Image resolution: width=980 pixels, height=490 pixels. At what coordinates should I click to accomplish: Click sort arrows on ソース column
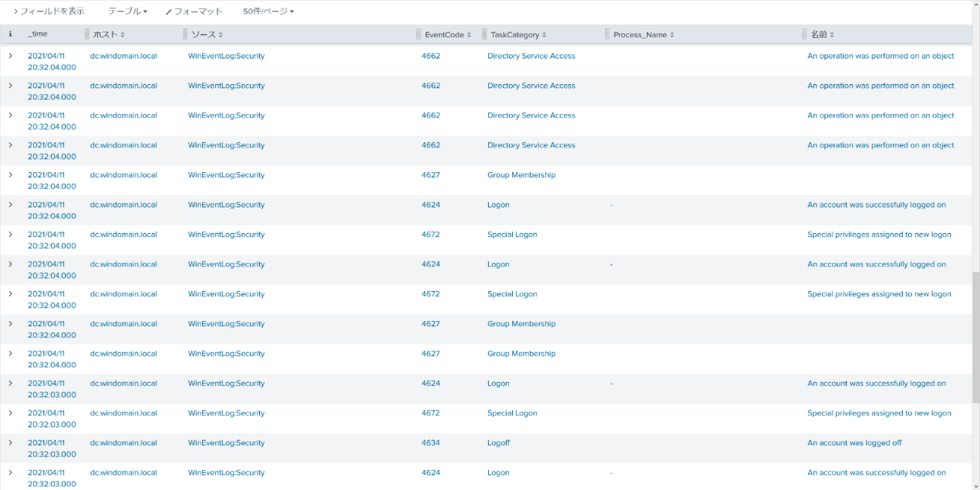(221, 35)
